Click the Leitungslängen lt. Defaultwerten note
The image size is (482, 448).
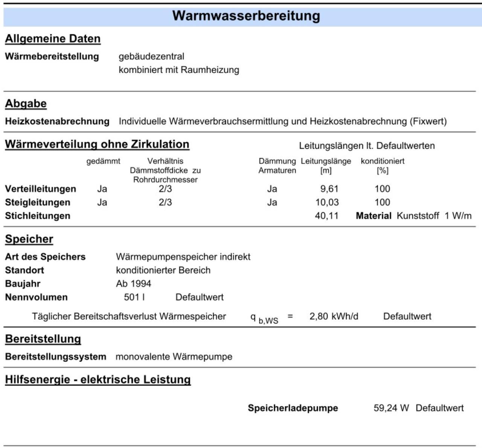tap(367, 146)
